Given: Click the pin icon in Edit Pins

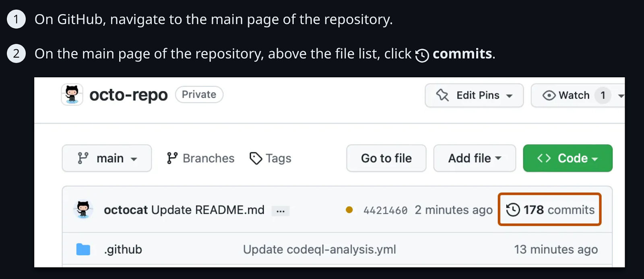Looking at the screenshot, I should [x=442, y=95].
